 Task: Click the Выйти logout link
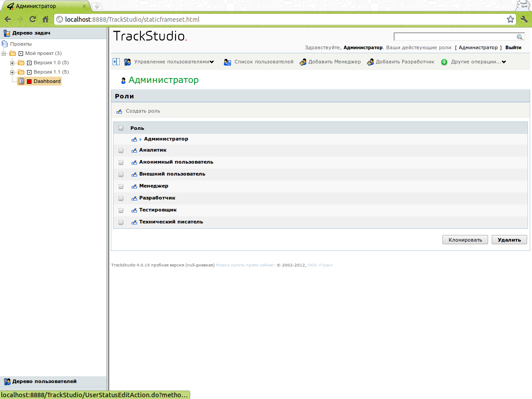pyautogui.click(x=513, y=47)
